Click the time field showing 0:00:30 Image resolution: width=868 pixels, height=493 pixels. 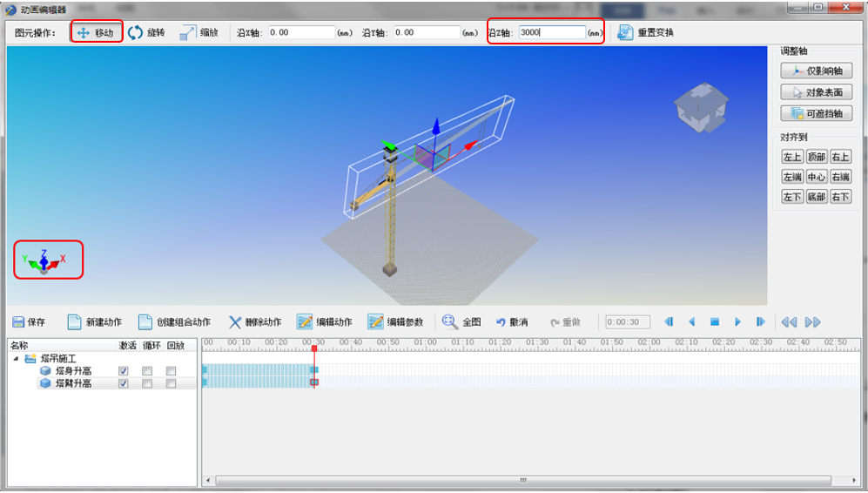pyautogui.click(x=627, y=322)
